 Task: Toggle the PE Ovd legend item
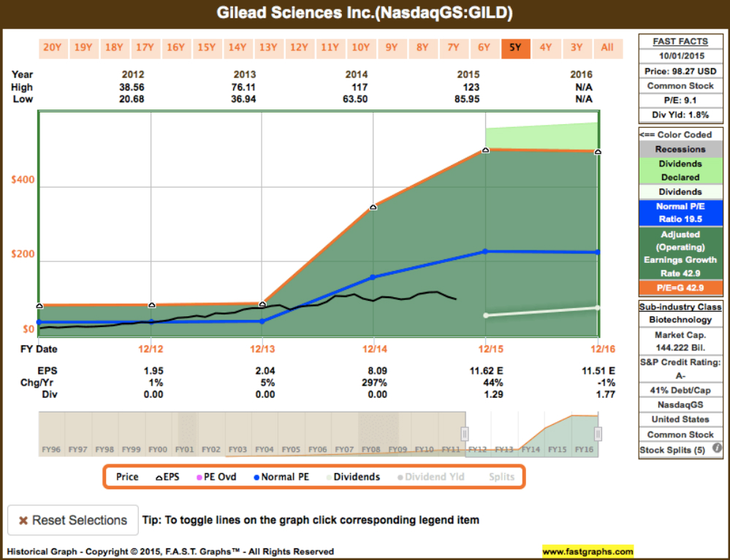point(216,477)
